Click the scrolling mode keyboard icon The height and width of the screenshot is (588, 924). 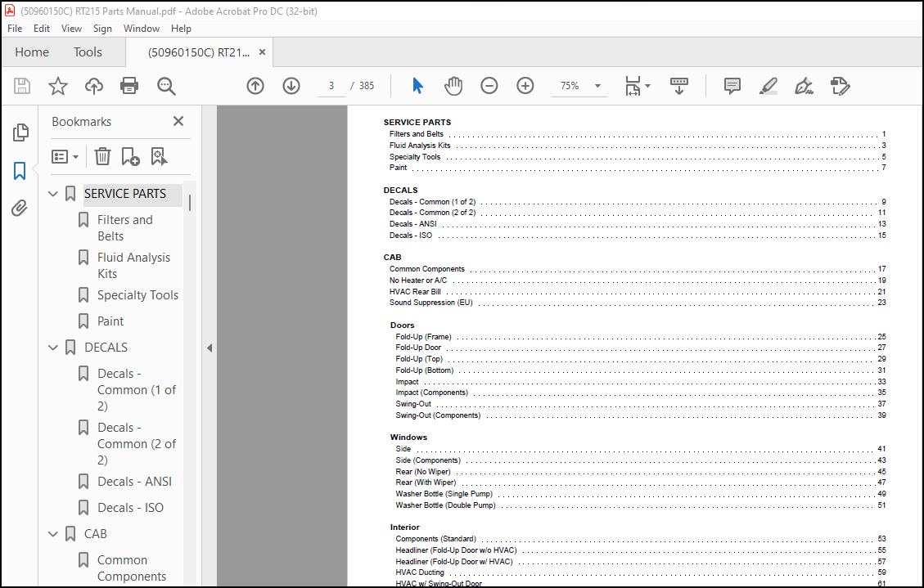(678, 86)
